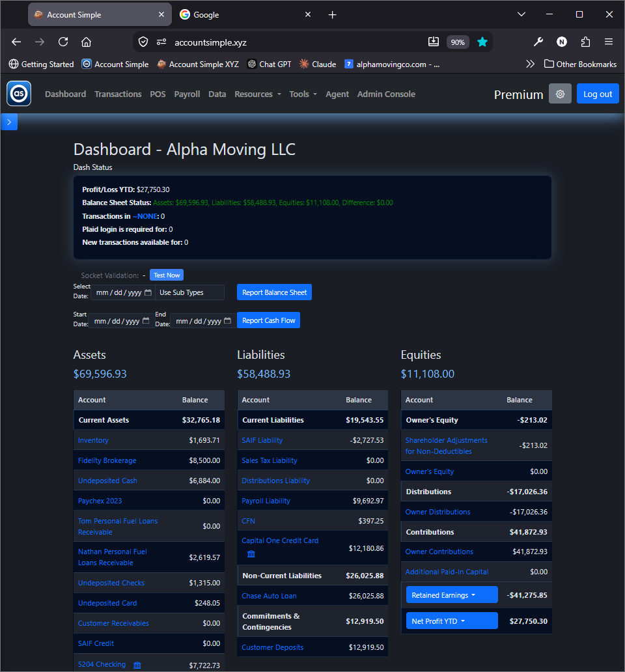The width and height of the screenshot is (625, 672).
Task: Click Test Now for socket validation
Action: point(167,275)
